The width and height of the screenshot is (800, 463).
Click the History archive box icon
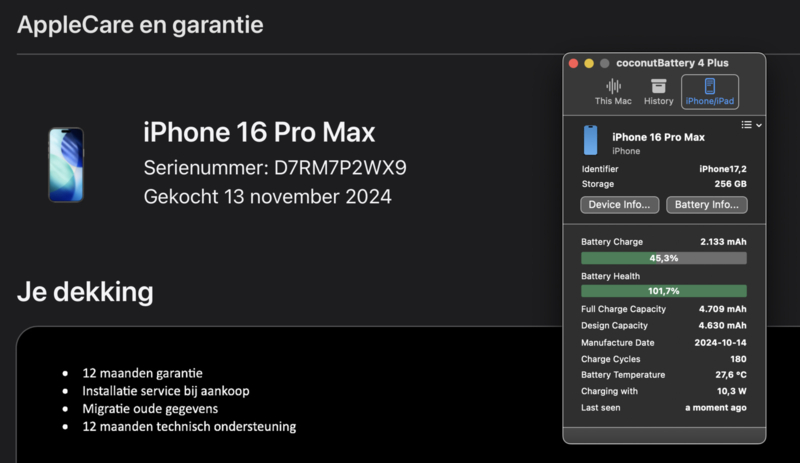[658, 86]
